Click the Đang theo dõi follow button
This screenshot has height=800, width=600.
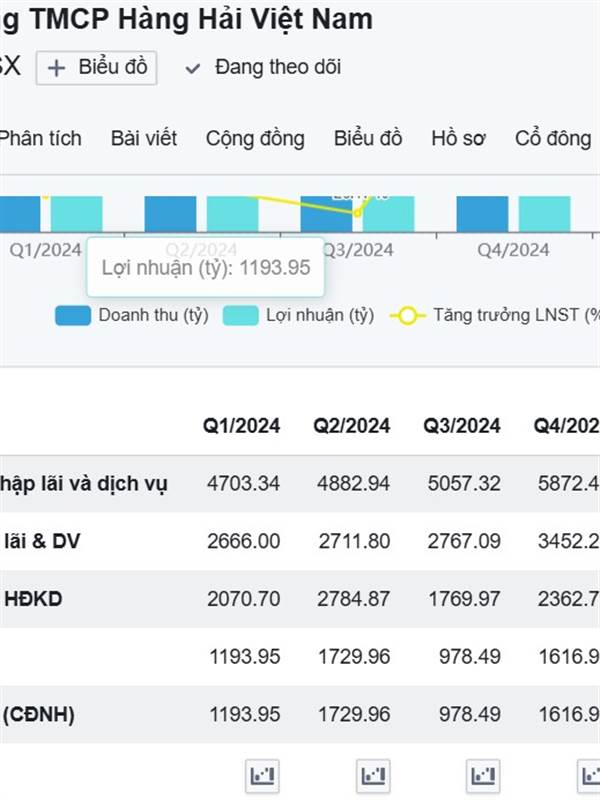point(263,67)
